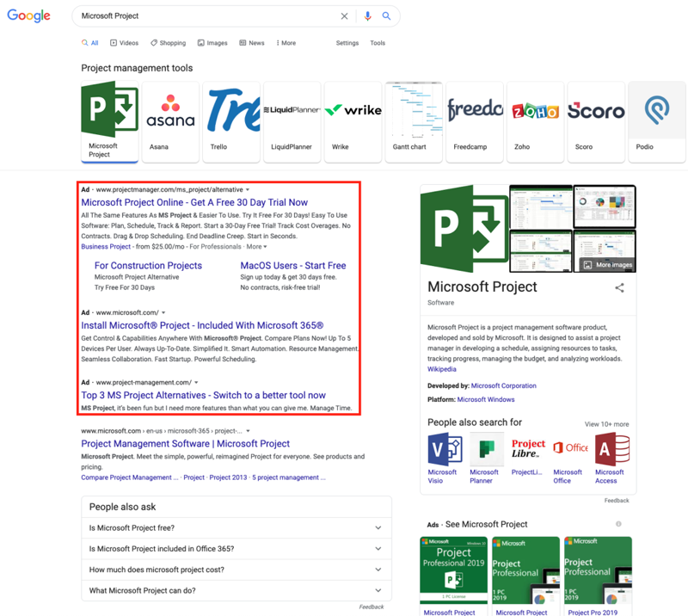Screen dimensions: 688x616
Task: Open the Trello tool card
Action: click(231, 121)
